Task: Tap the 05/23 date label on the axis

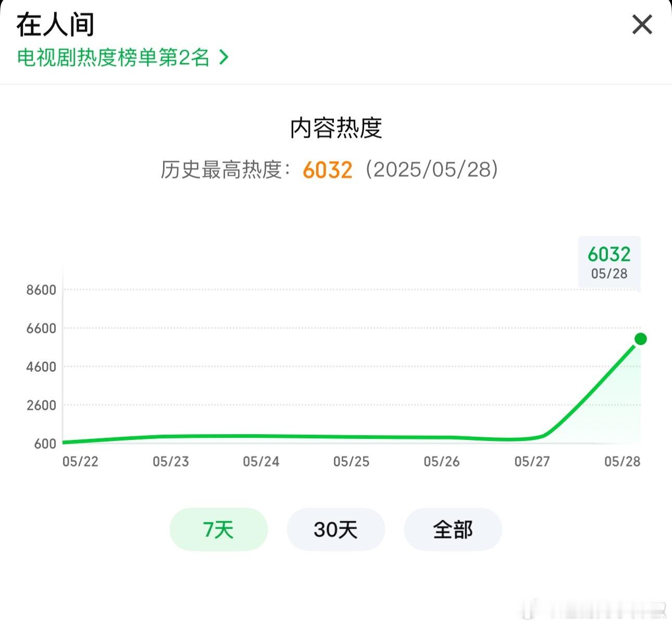Action: (171, 462)
